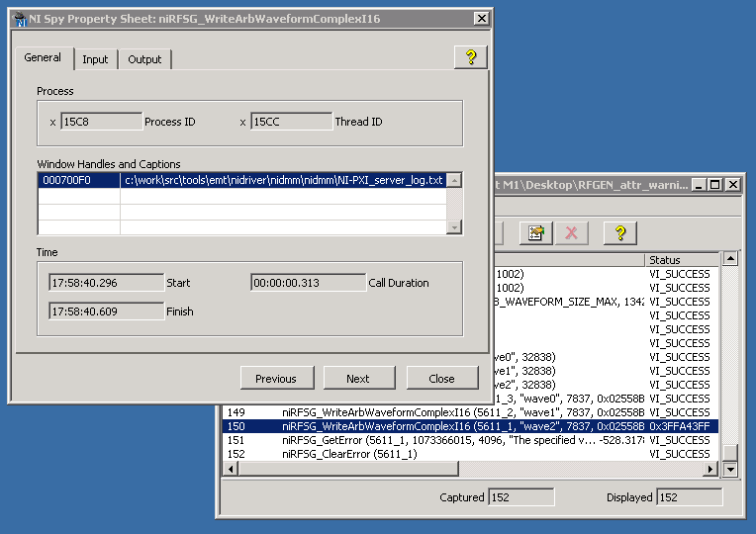Select call 149 niRFSG_WriteArbWaveformComplexI16 row

coord(471,412)
